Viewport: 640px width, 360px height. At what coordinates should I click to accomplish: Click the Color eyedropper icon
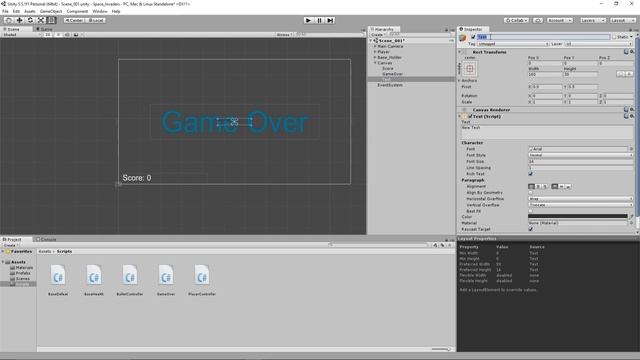(631, 217)
